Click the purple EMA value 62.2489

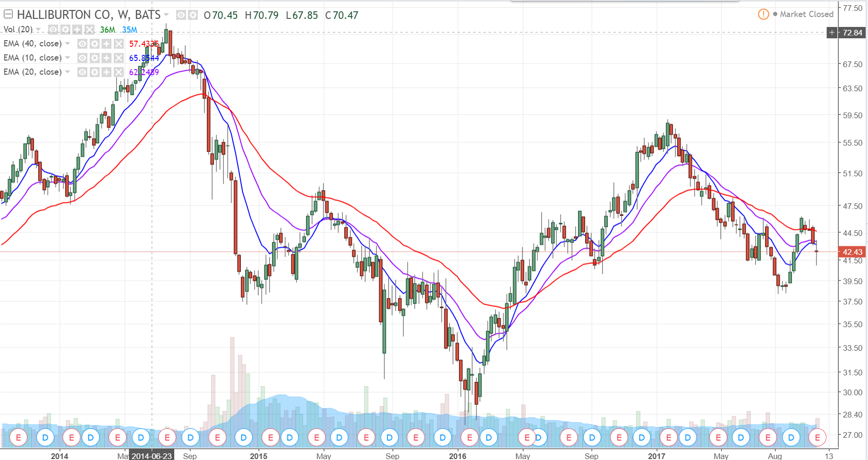coord(144,72)
